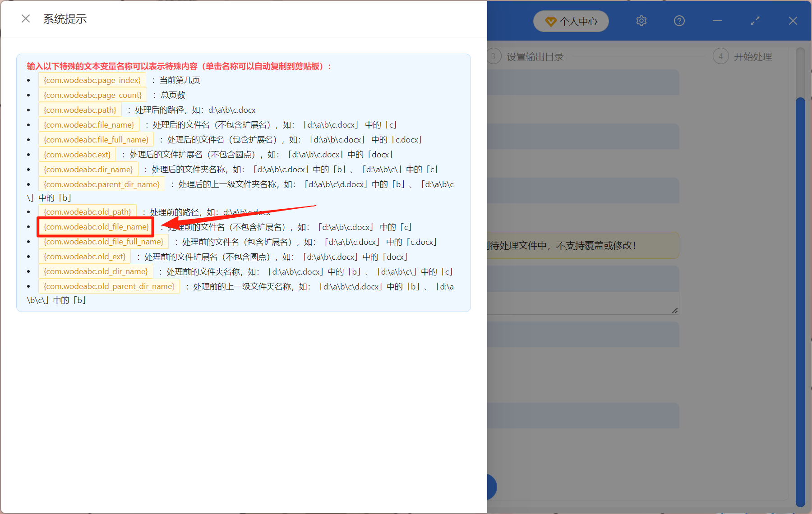Copy {com.wodeabc.page_index} variable

[92, 80]
